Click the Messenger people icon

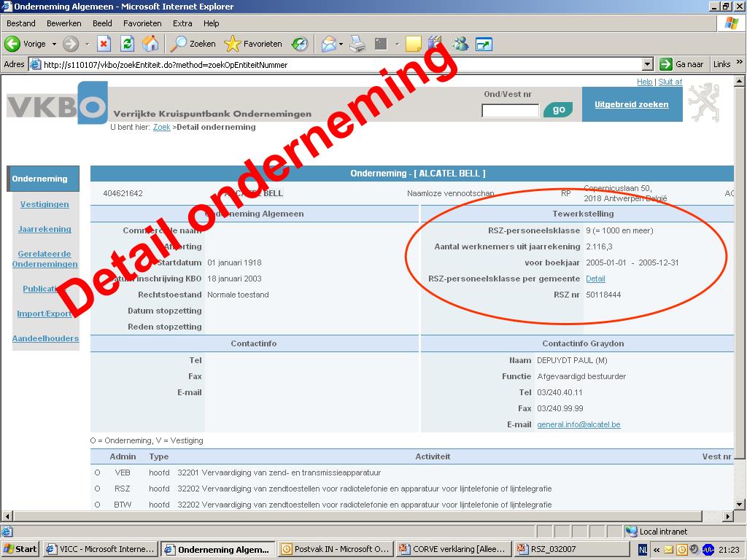(x=460, y=44)
